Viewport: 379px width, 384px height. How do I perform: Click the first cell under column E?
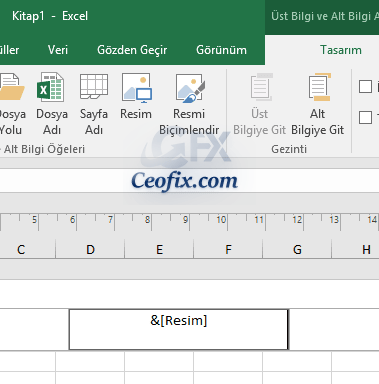tap(159, 361)
